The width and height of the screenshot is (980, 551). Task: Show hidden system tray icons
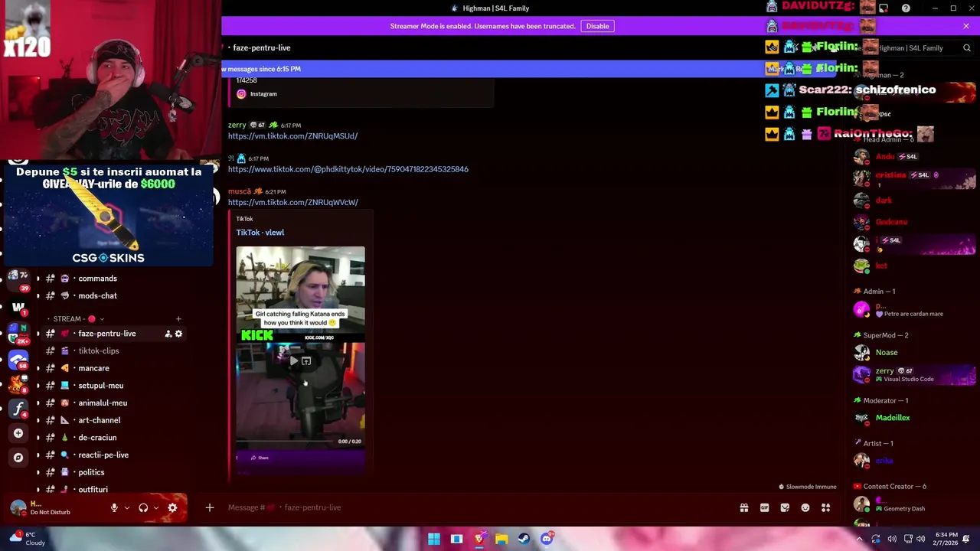pyautogui.click(x=859, y=539)
